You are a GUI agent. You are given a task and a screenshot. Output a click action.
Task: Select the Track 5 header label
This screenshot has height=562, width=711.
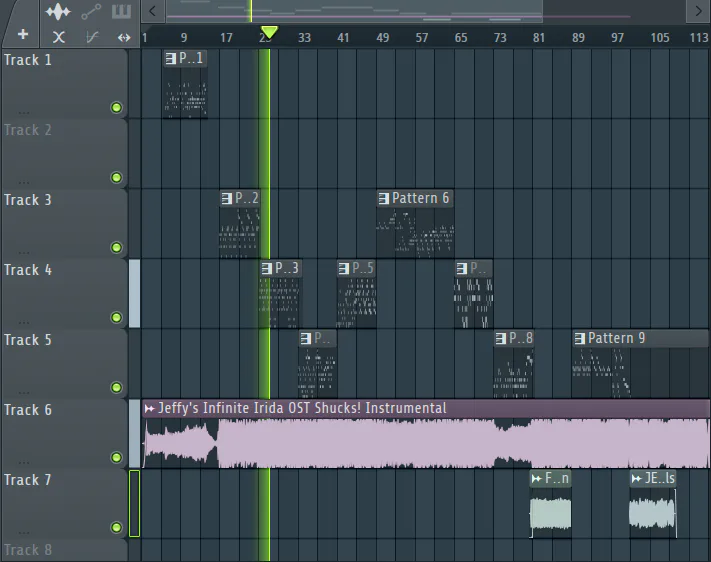[x=28, y=340]
